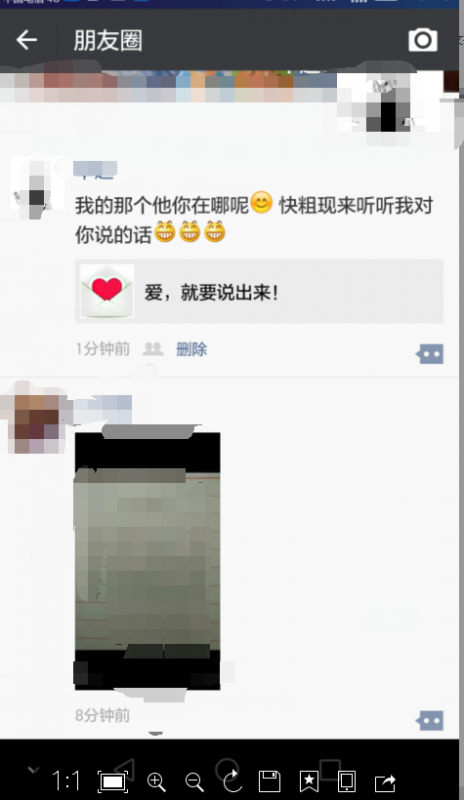
Task: Save the image with the floppy disk icon
Action: (x=270, y=781)
